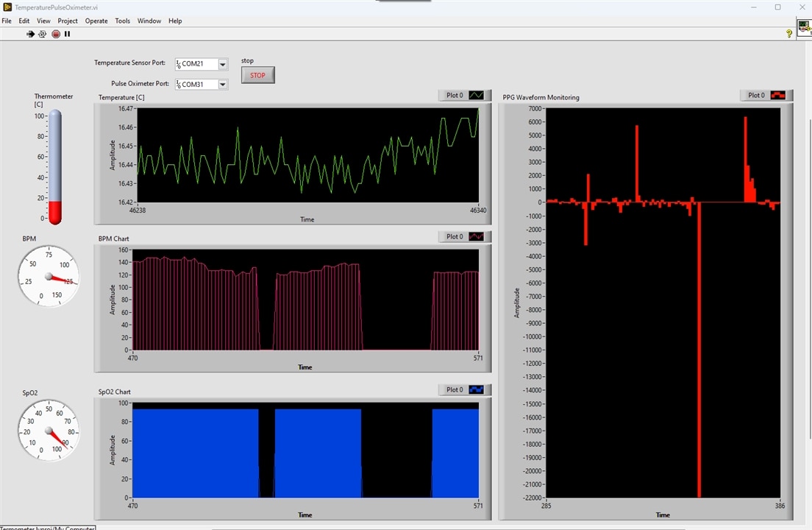Open the File menu

coord(7,21)
